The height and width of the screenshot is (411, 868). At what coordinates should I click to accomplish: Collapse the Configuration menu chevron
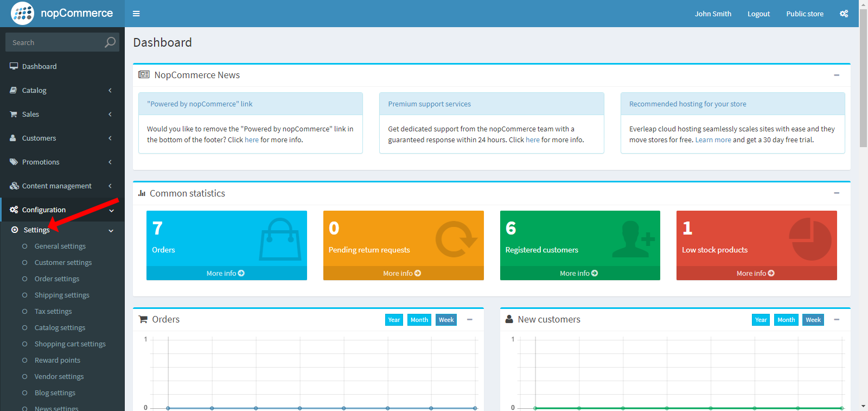coord(111,210)
